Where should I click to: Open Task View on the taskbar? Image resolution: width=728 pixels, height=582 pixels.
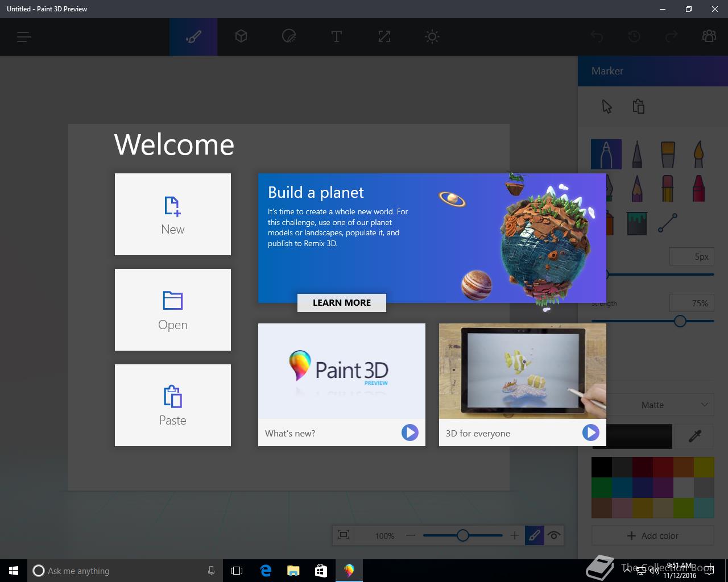(x=237, y=571)
